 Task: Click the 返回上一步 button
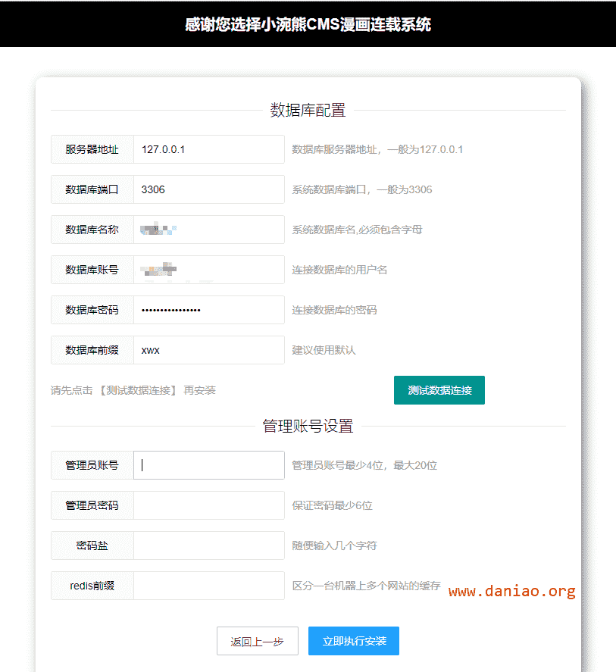[257, 641]
